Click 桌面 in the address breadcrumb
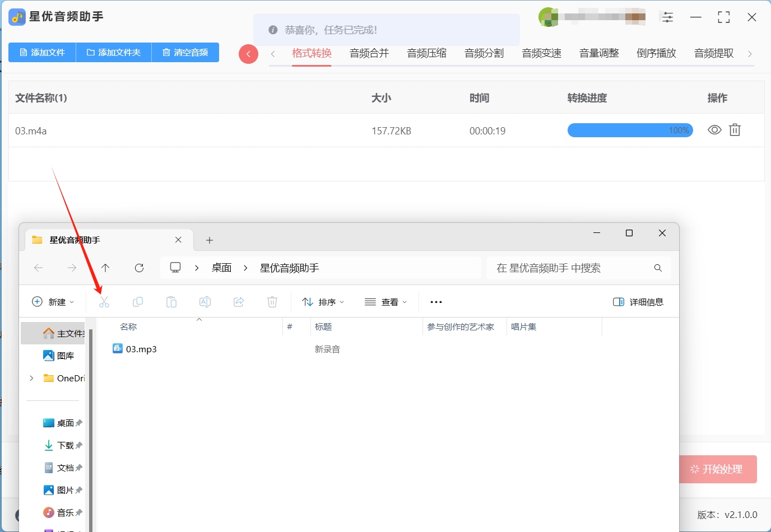 coord(222,268)
